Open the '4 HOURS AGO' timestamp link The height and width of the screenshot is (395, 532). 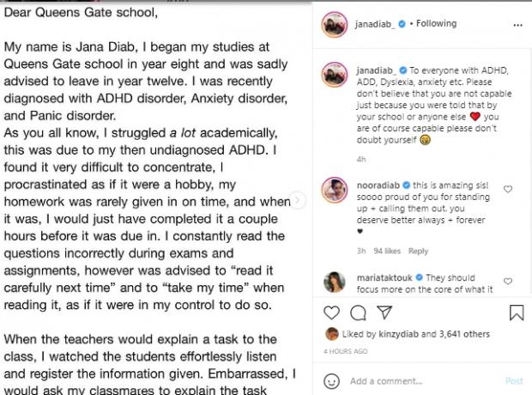pyautogui.click(x=345, y=350)
